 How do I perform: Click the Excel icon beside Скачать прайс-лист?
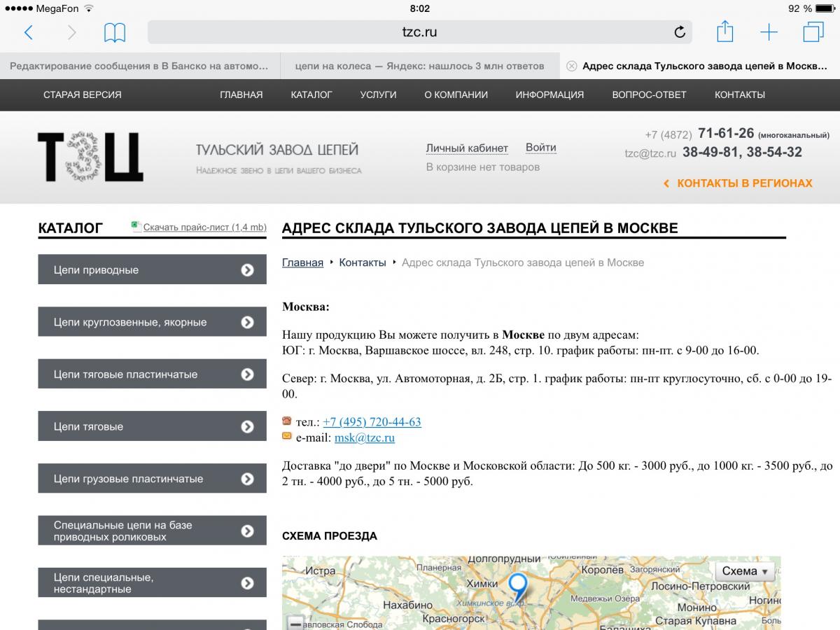tap(136, 226)
